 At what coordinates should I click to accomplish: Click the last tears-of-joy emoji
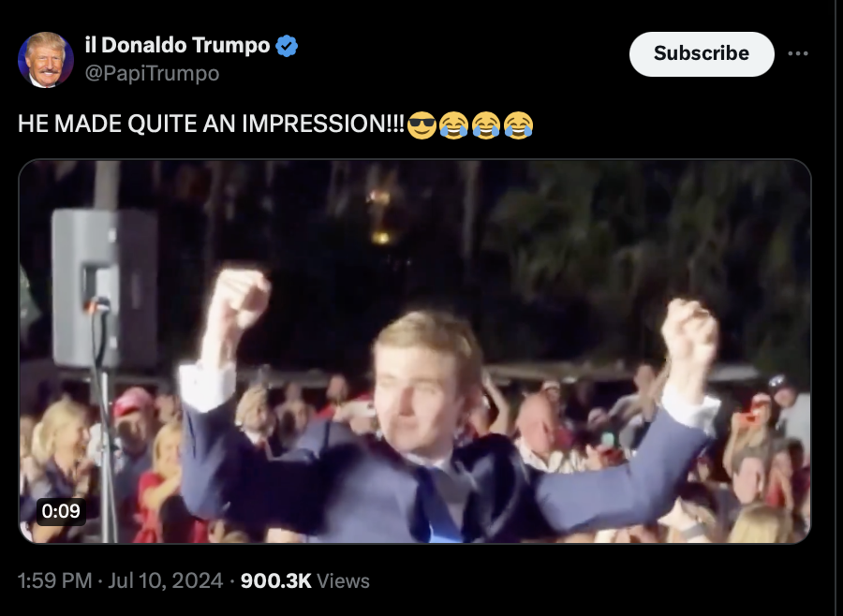tap(518, 125)
